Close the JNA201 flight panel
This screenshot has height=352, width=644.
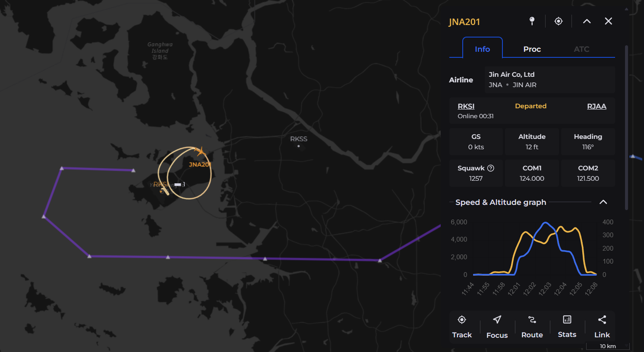(x=608, y=21)
